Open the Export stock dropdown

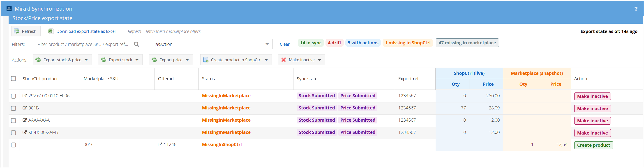[x=120, y=60]
